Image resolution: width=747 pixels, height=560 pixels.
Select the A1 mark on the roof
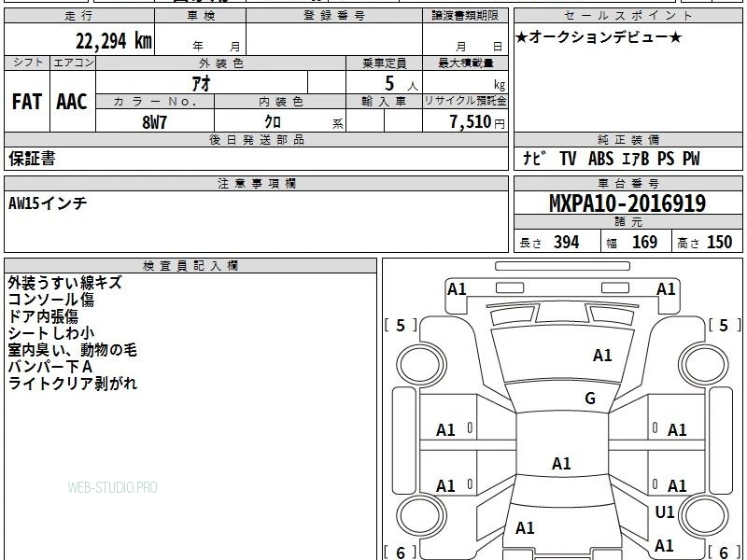point(561,463)
